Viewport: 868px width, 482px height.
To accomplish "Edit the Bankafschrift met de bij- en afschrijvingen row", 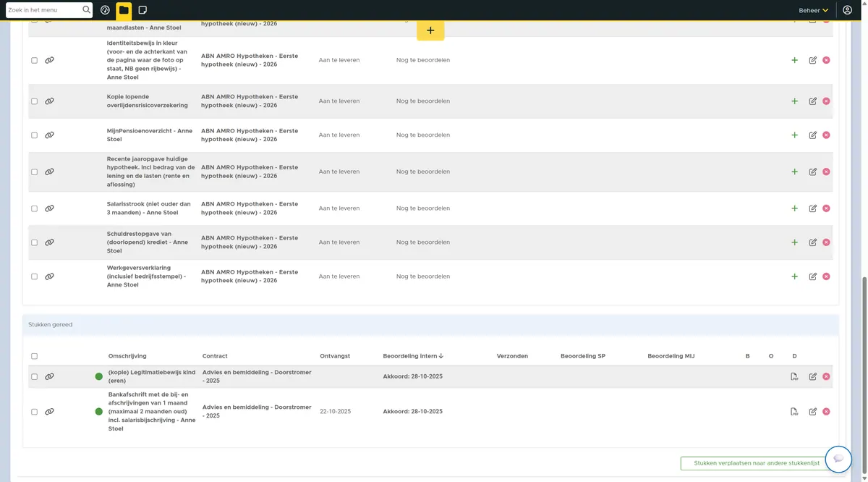I will 813,412.
